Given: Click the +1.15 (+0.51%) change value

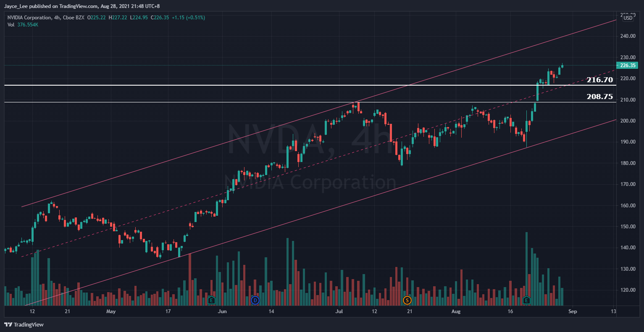Looking at the screenshot, I should click(x=188, y=18).
